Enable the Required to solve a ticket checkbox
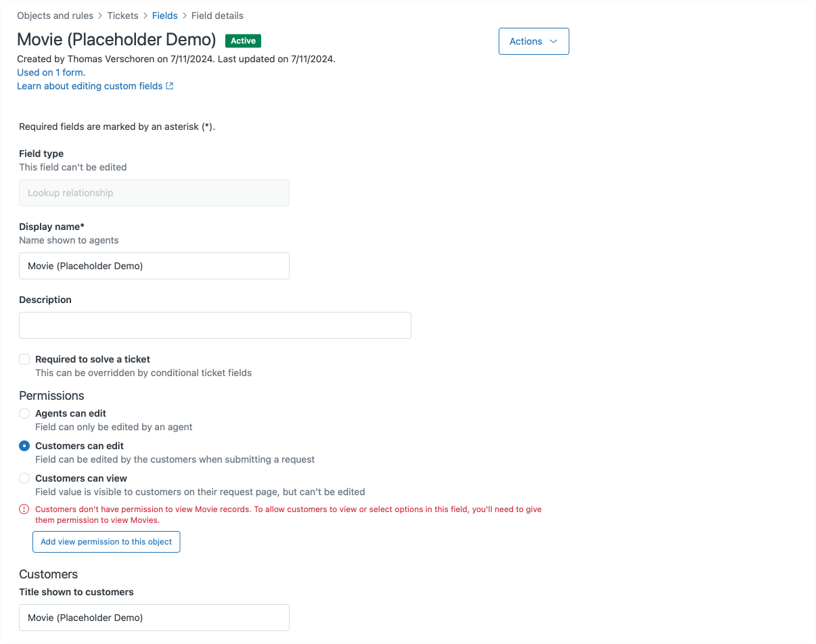 (x=24, y=359)
